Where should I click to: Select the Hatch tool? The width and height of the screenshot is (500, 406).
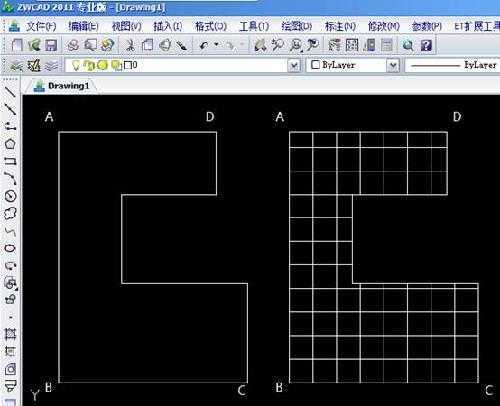(11, 333)
